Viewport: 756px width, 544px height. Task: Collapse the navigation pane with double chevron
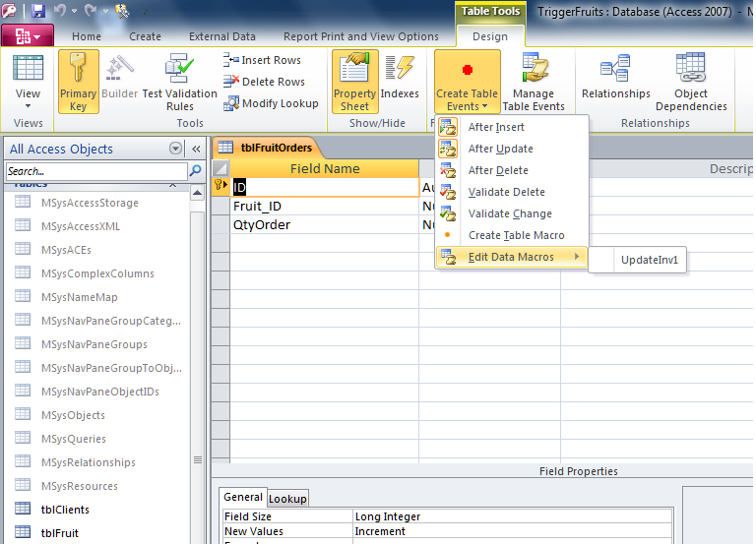tap(196, 149)
